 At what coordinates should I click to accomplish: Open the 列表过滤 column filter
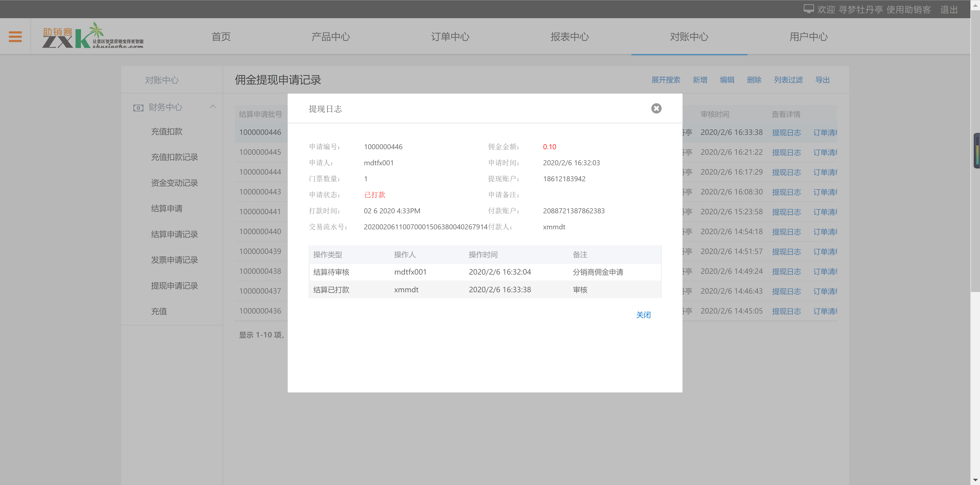[x=788, y=80]
